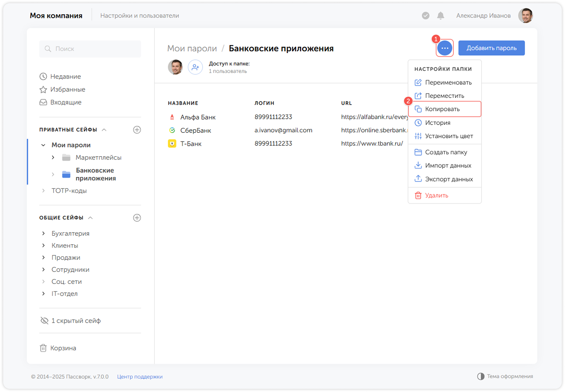Choose Экспорт данных in folder menu
Viewport: 565px width, 392px height.
[444, 179]
